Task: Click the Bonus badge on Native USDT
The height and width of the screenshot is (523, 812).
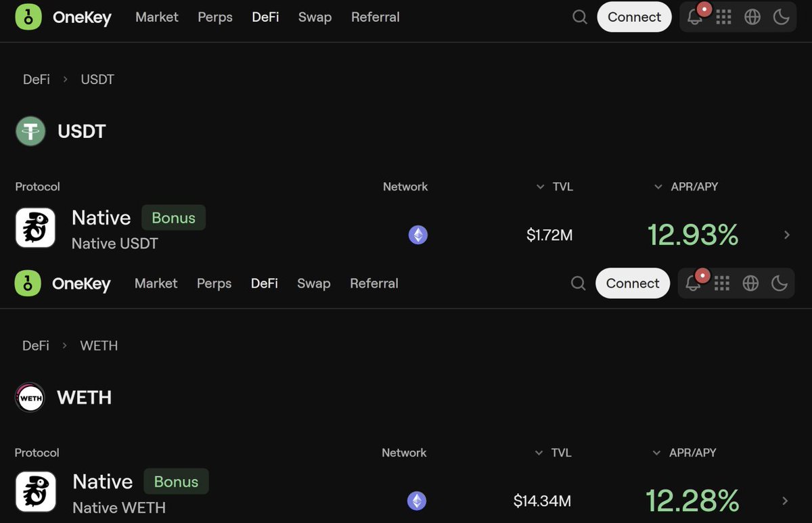Action: click(173, 218)
